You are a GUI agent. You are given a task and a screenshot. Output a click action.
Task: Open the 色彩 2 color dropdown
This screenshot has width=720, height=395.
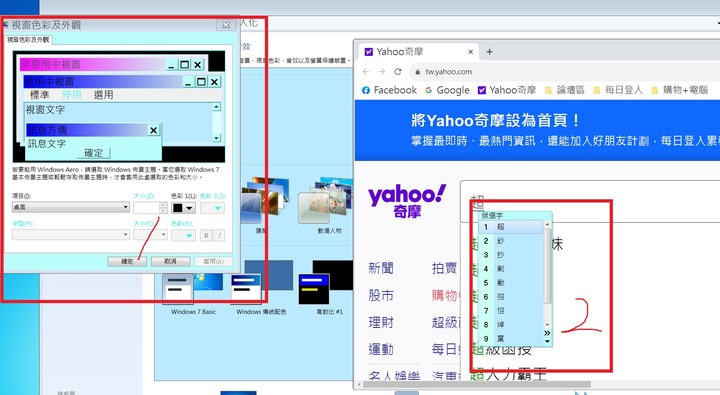click(x=213, y=208)
